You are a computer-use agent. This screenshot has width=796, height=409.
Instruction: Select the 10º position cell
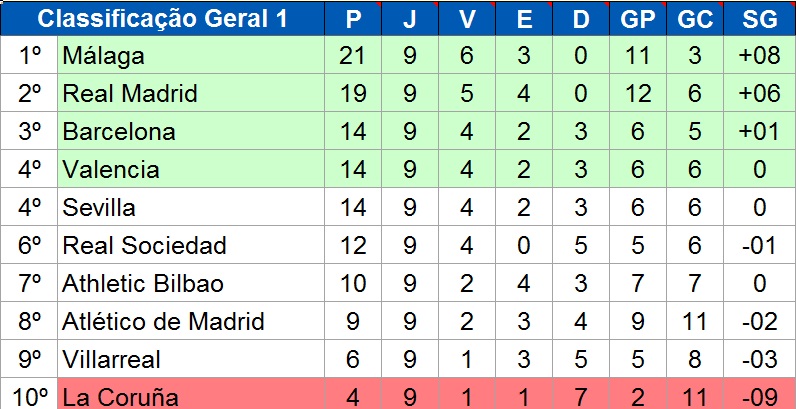coord(30,396)
